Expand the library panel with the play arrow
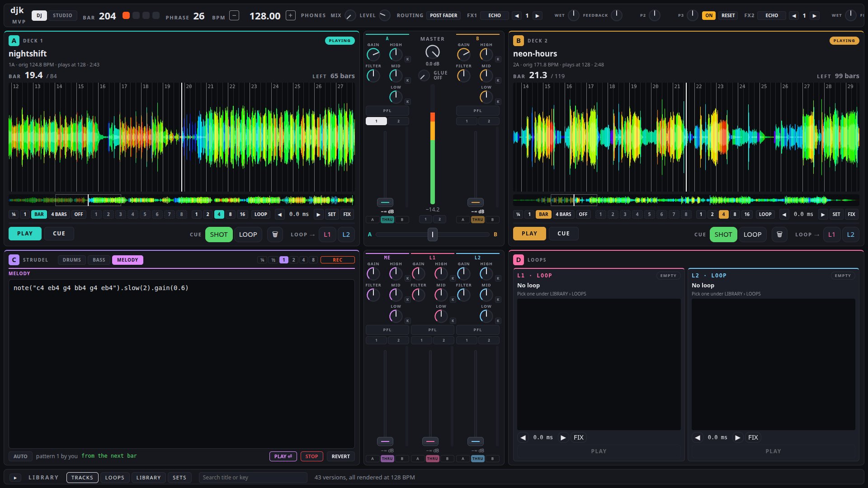This screenshot has height=488, width=868. click(x=15, y=478)
